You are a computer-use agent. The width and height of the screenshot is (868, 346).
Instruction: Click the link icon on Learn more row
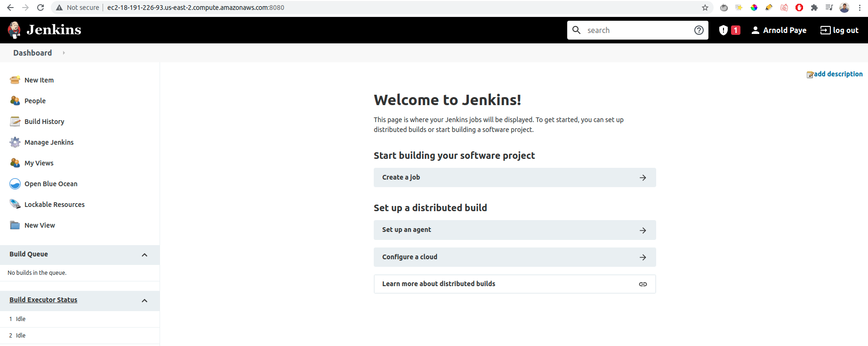coord(643,284)
